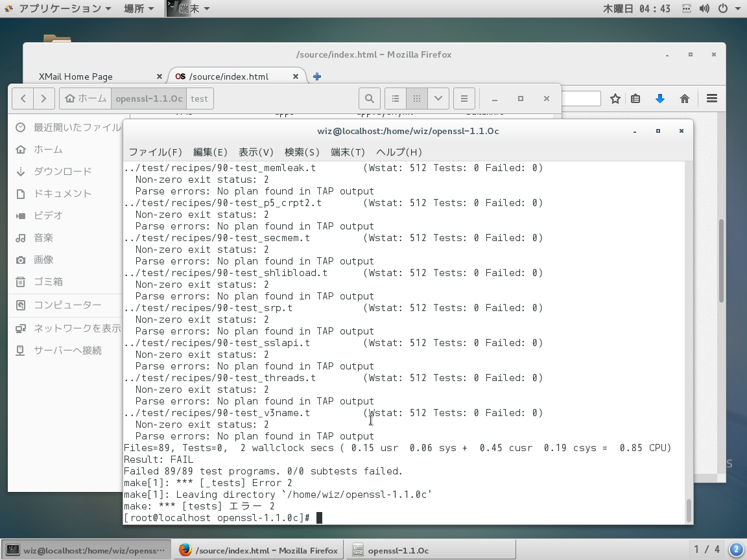Screen dimensions: 747x560
Task: Open search in the file manager
Action: click(x=369, y=99)
